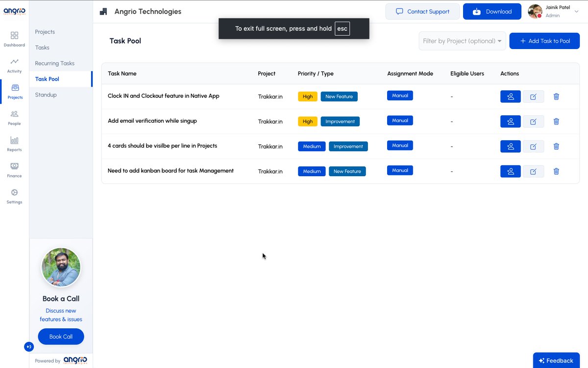
Task: Click the Priority / Type column header
Action: (x=316, y=74)
